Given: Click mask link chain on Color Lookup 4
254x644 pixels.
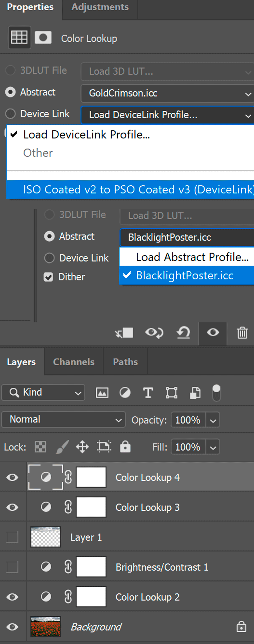Looking at the screenshot, I should [x=68, y=477].
